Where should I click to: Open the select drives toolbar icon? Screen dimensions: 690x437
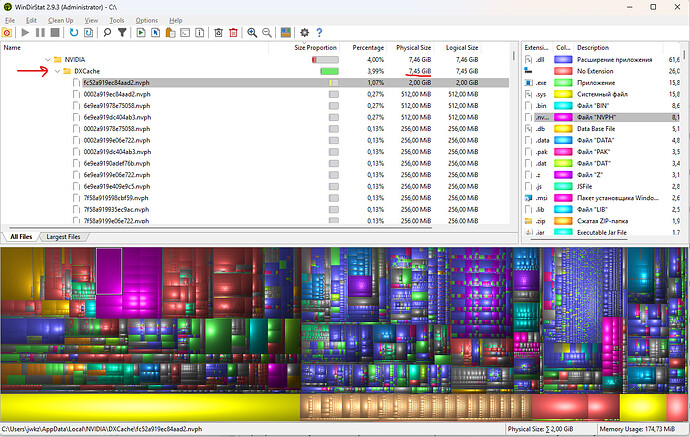(7, 33)
